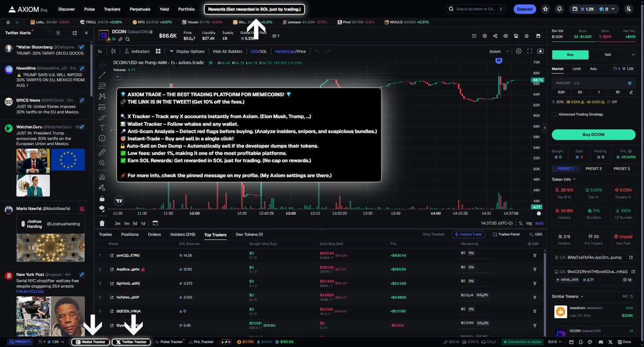The height and width of the screenshot is (347, 644).
Task: Open the 1s timeframe selector
Action: 100,52
